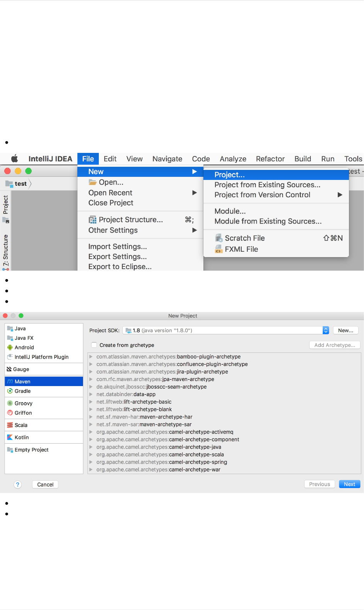The image size is (364, 610).
Task: Open the Analyze menu
Action: click(x=233, y=159)
